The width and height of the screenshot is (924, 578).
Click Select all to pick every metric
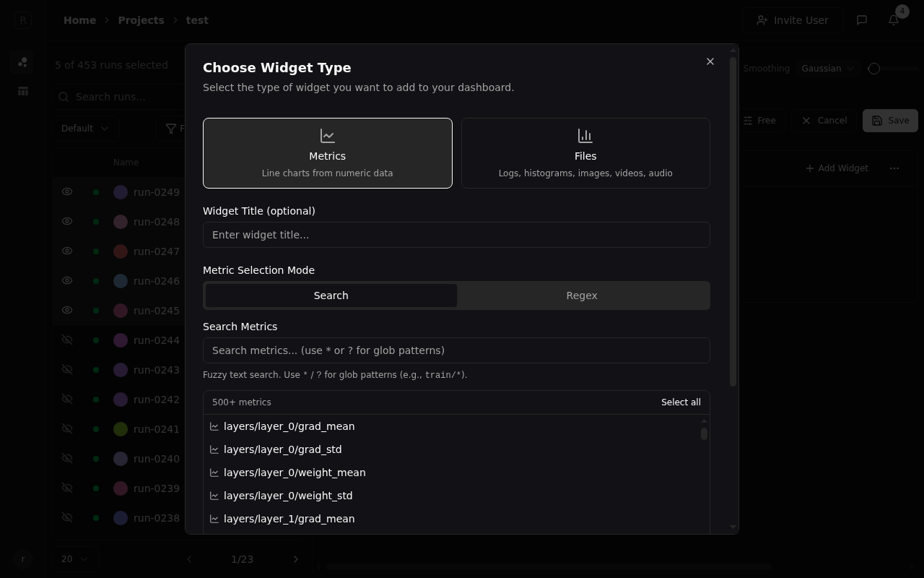pyautogui.click(x=681, y=402)
